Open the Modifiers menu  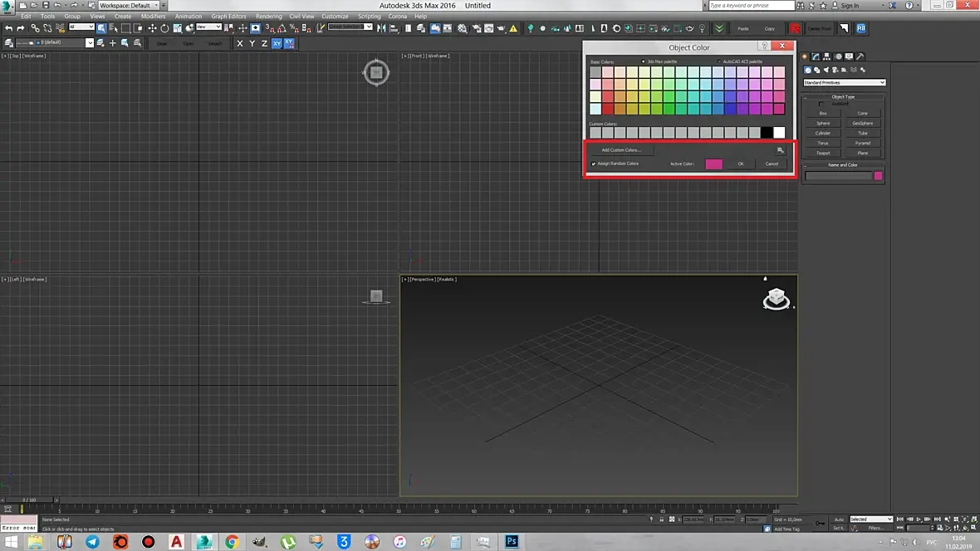tap(153, 17)
